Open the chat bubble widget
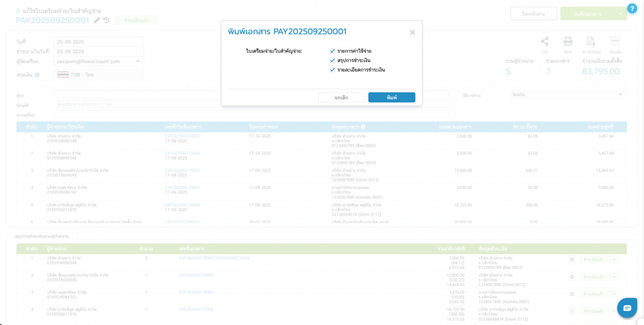 point(626,307)
